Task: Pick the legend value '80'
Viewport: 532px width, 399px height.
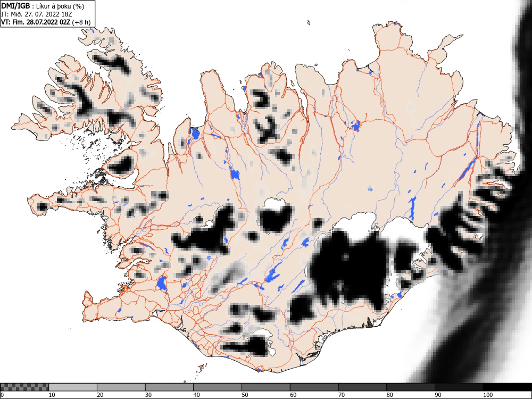Action: (x=389, y=395)
